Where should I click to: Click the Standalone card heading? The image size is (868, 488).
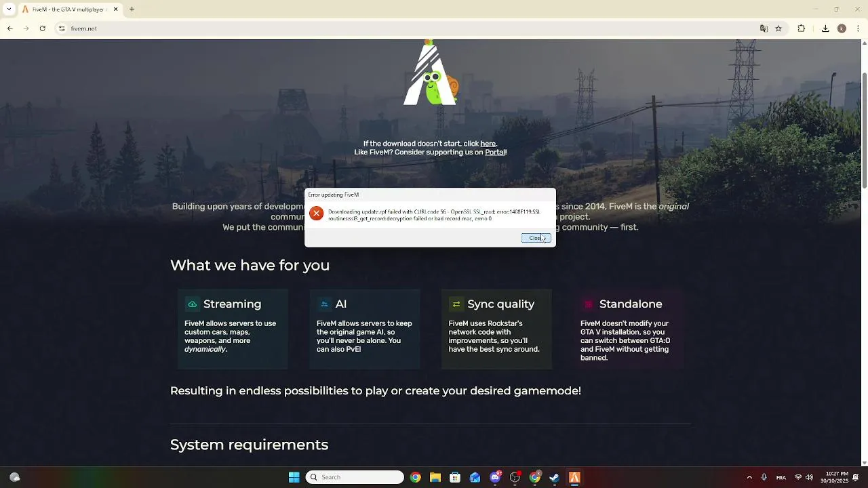tap(631, 304)
